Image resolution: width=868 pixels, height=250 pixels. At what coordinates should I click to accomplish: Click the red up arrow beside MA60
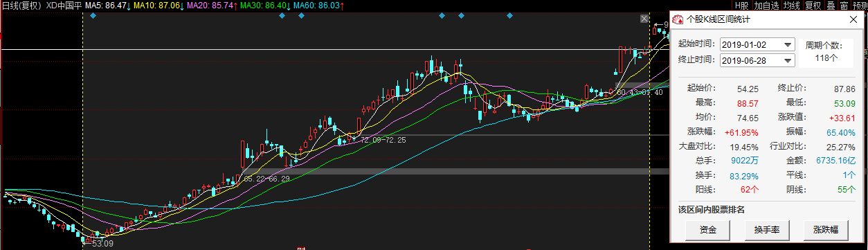click(x=343, y=5)
